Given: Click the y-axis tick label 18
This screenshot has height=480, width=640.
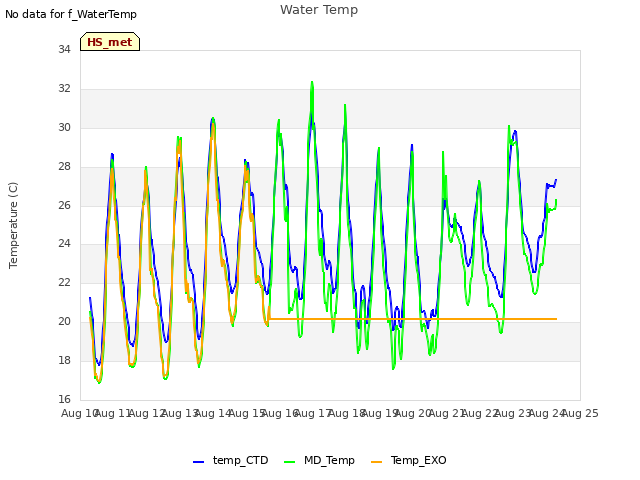Looking at the screenshot, I should tap(64, 360).
